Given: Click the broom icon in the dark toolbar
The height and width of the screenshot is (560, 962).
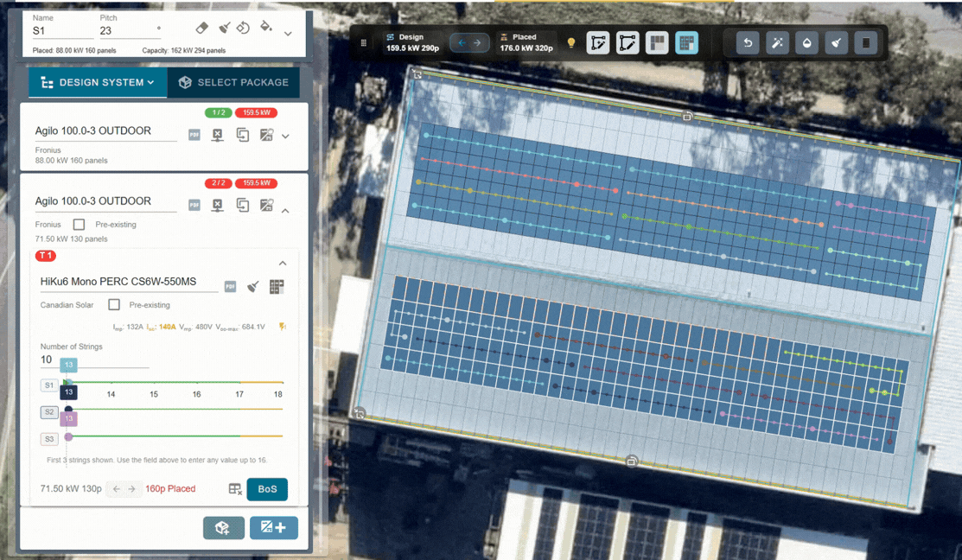Looking at the screenshot, I should [836, 42].
